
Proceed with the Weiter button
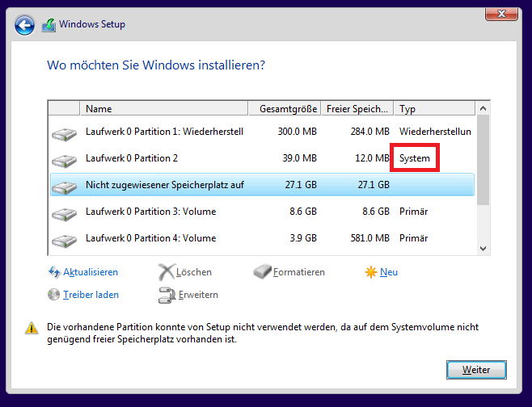pyautogui.click(x=476, y=370)
